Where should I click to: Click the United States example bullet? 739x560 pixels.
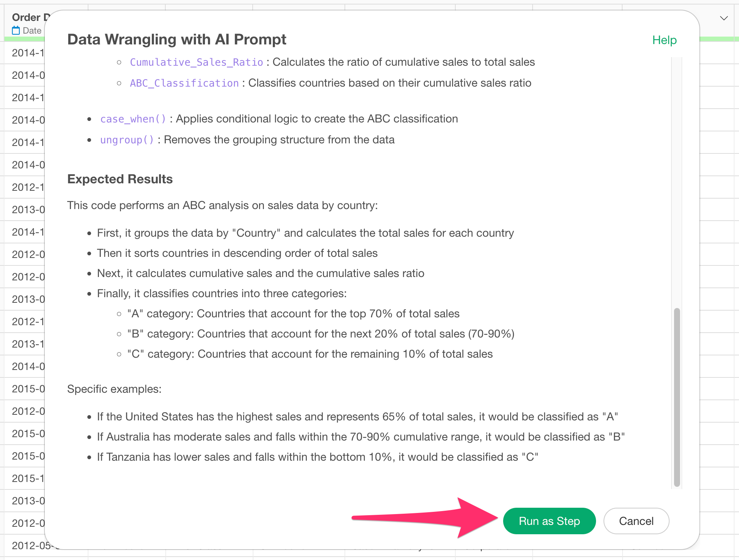point(358,417)
